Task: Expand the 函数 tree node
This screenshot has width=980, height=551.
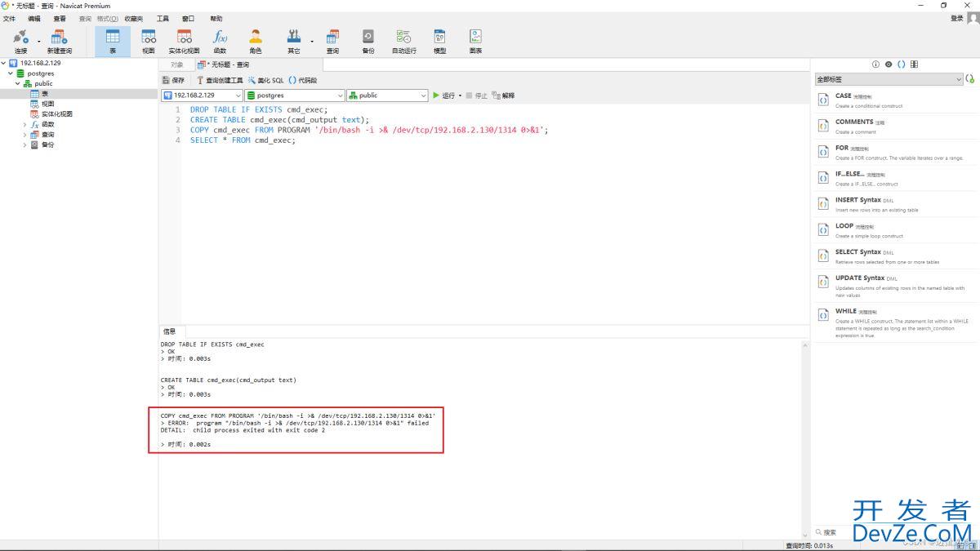Action: [24, 124]
